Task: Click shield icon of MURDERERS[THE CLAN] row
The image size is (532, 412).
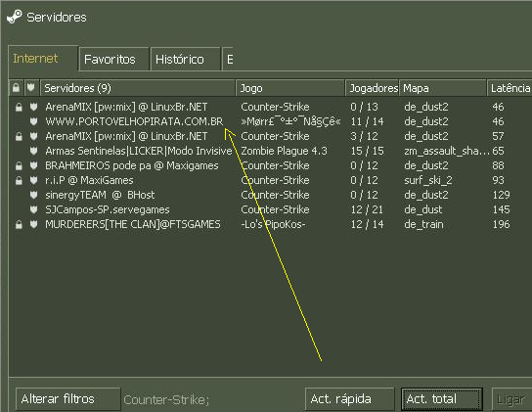Action: [33, 224]
